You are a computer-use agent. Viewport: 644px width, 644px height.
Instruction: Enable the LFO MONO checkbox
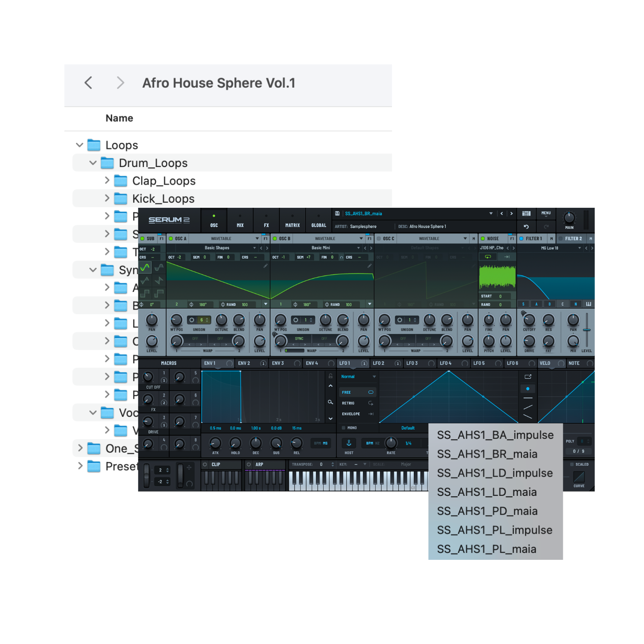click(x=343, y=428)
